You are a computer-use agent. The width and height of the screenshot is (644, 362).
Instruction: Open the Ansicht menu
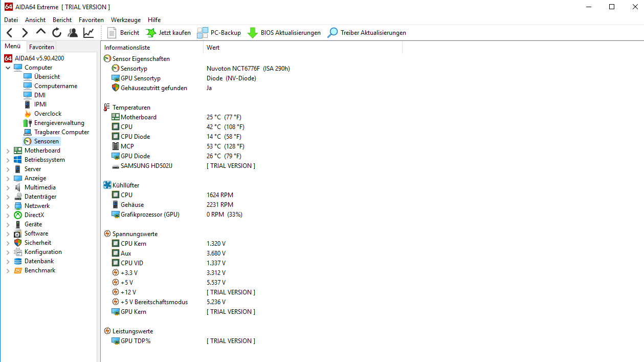(35, 20)
